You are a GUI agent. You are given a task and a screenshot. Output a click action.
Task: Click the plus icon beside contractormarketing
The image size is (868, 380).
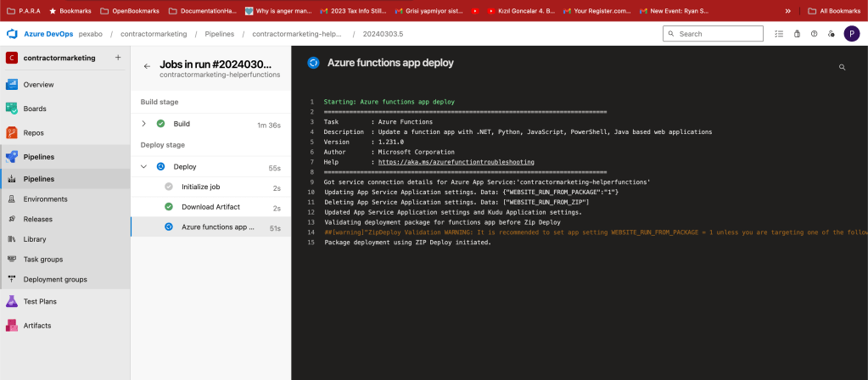point(118,58)
